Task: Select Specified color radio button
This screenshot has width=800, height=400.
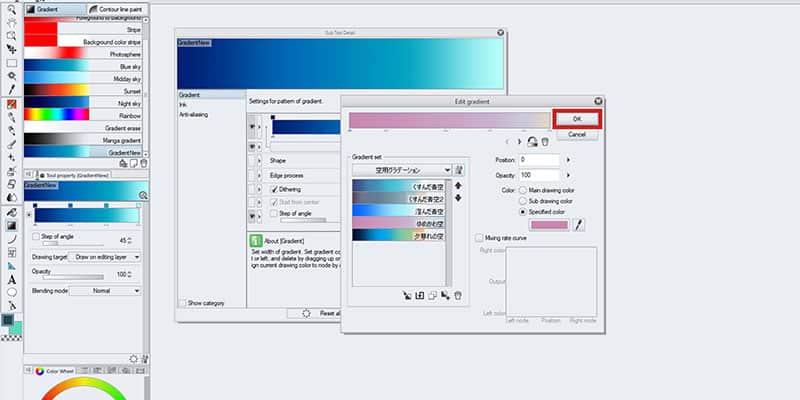Action: tap(522, 212)
